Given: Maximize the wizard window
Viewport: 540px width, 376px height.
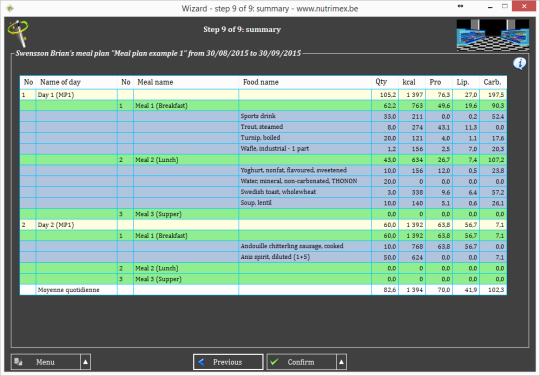Looking at the screenshot, I should coord(505,6).
